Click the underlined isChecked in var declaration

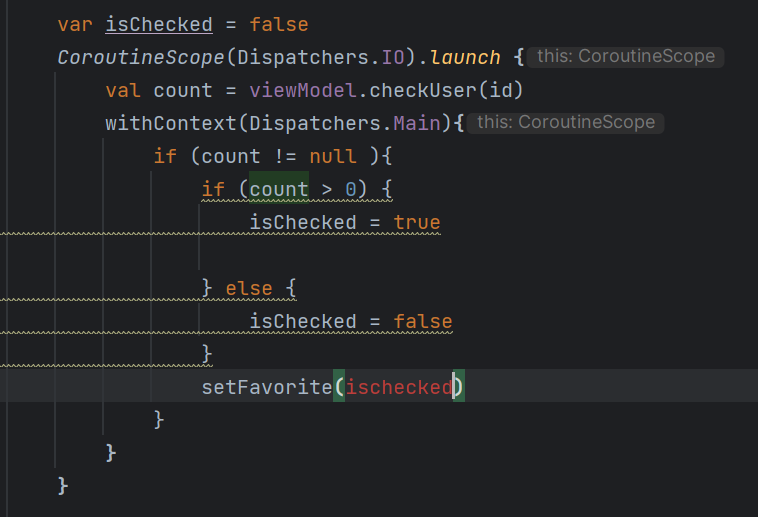click(x=159, y=24)
